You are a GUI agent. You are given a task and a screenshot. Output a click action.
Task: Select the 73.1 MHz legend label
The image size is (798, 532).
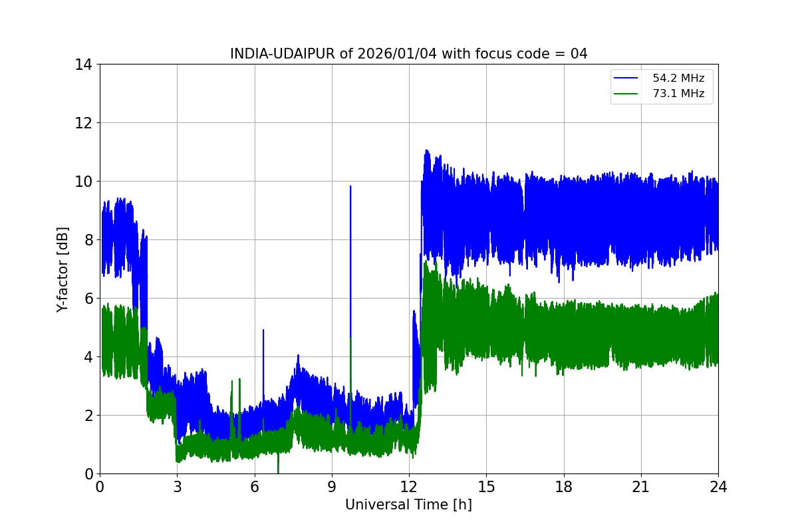click(x=678, y=94)
